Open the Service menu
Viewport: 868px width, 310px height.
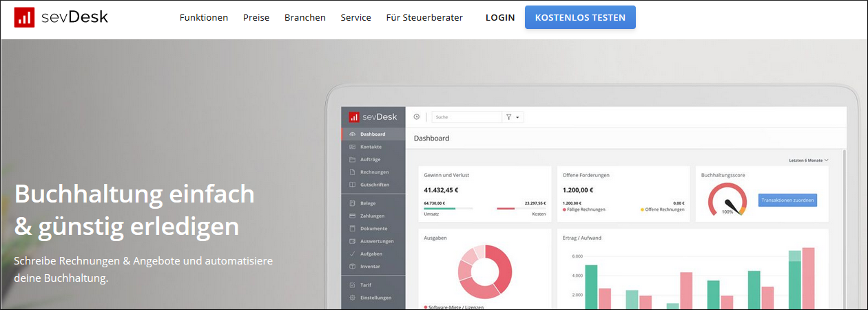[x=355, y=17]
